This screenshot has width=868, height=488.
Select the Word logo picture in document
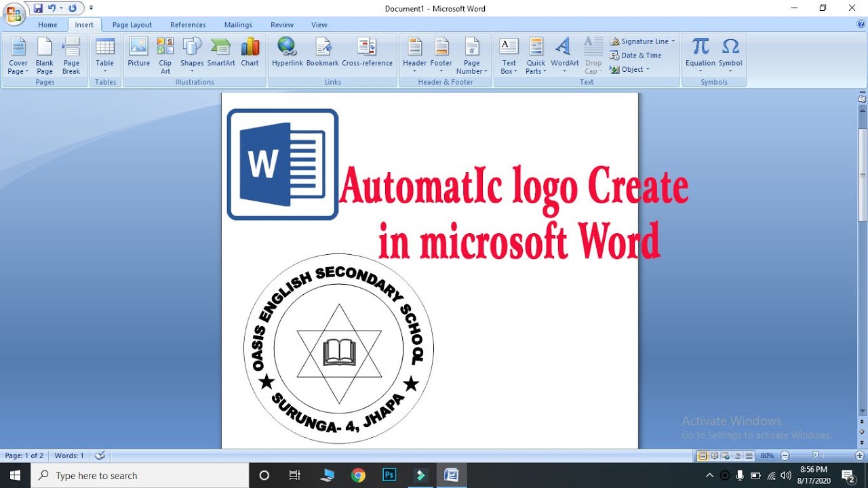283,165
